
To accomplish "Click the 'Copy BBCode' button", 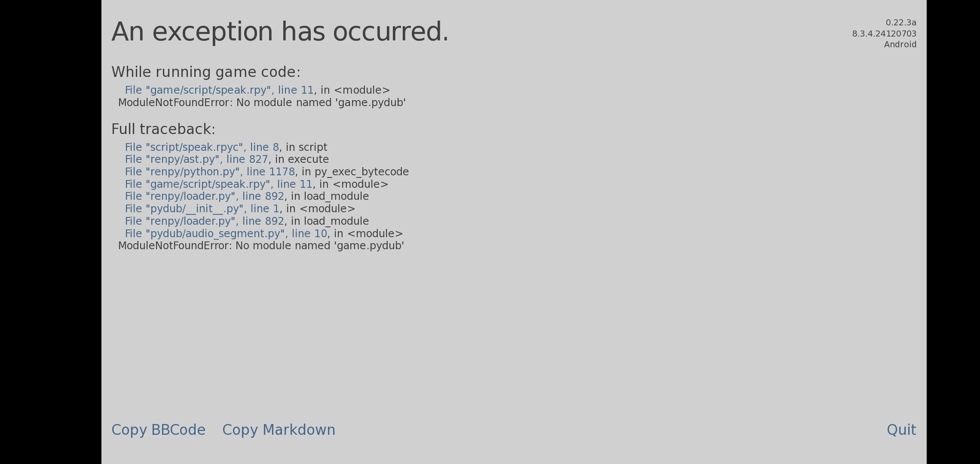I will pos(159,430).
